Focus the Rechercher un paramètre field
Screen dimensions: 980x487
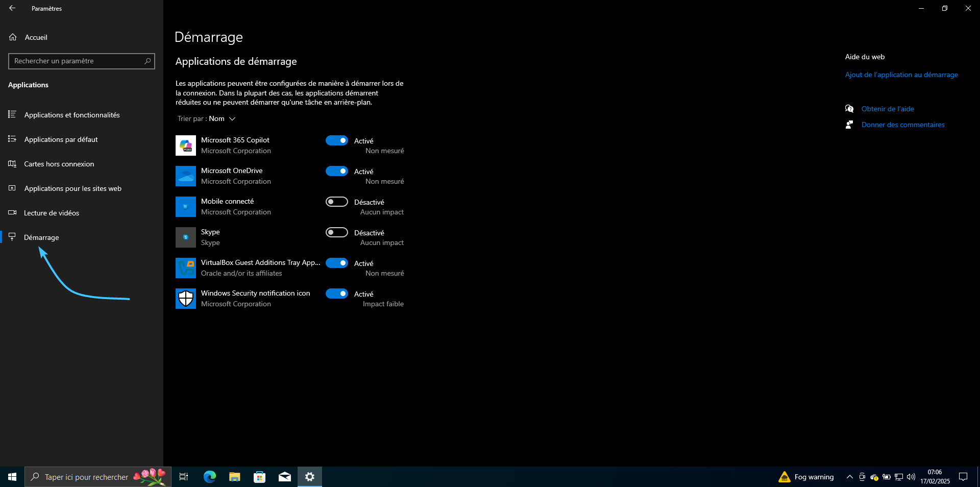[x=82, y=61]
